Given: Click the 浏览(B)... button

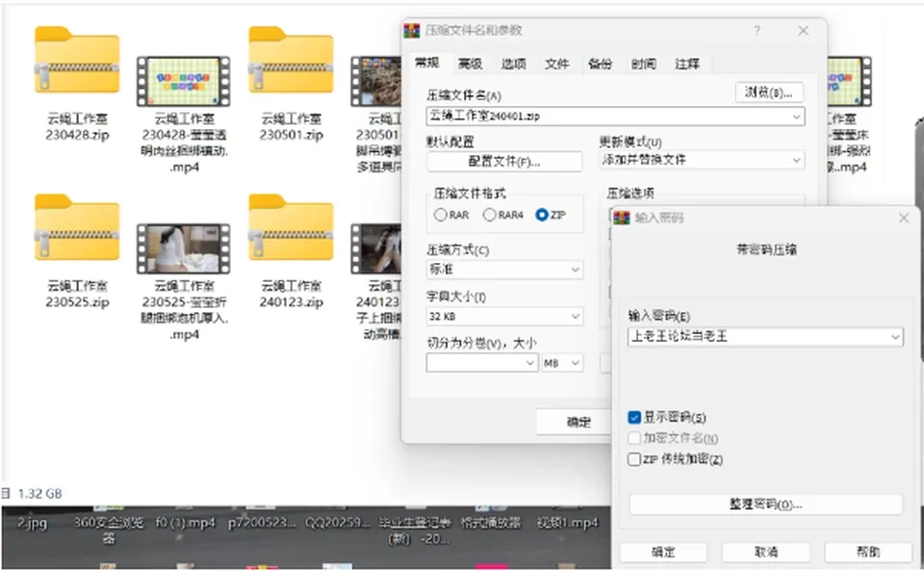Looking at the screenshot, I should point(769,91).
